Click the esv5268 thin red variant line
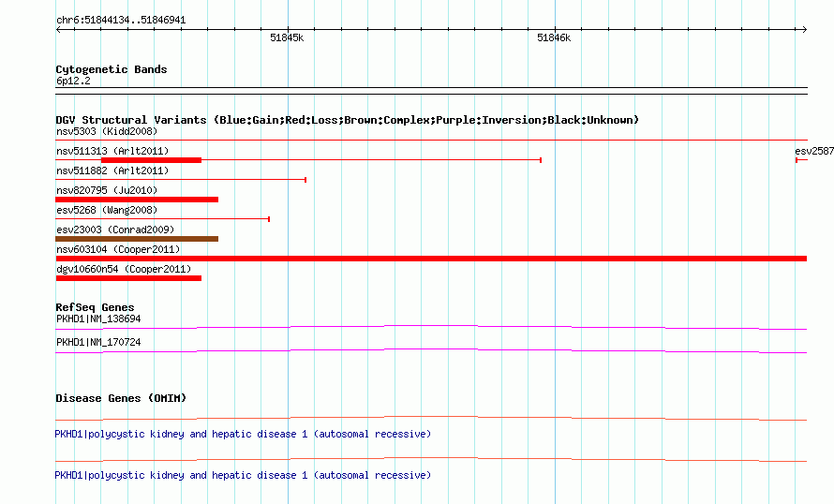The width and height of the screenshot is (834, 504). click(x=163, y=219)
